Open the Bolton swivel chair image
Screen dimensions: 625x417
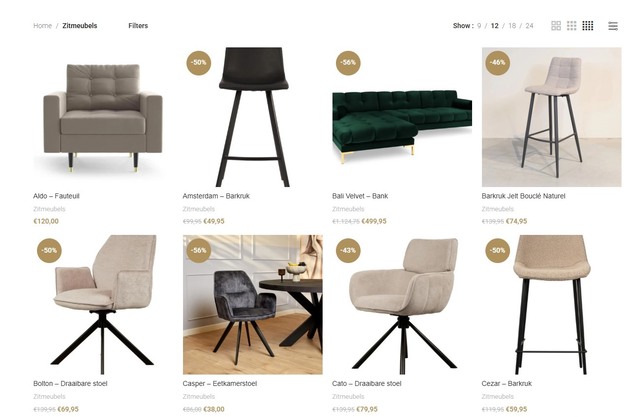click(103, 305)
